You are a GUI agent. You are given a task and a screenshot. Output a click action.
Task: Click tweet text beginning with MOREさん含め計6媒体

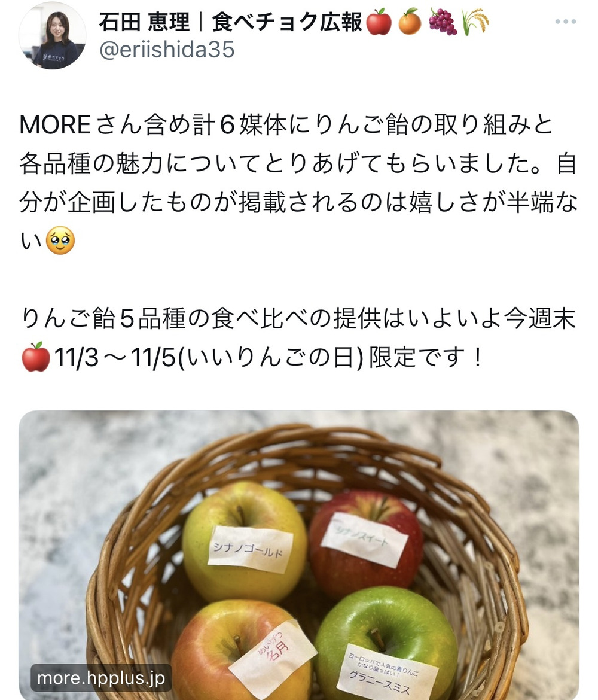click(x=286, y=124)
